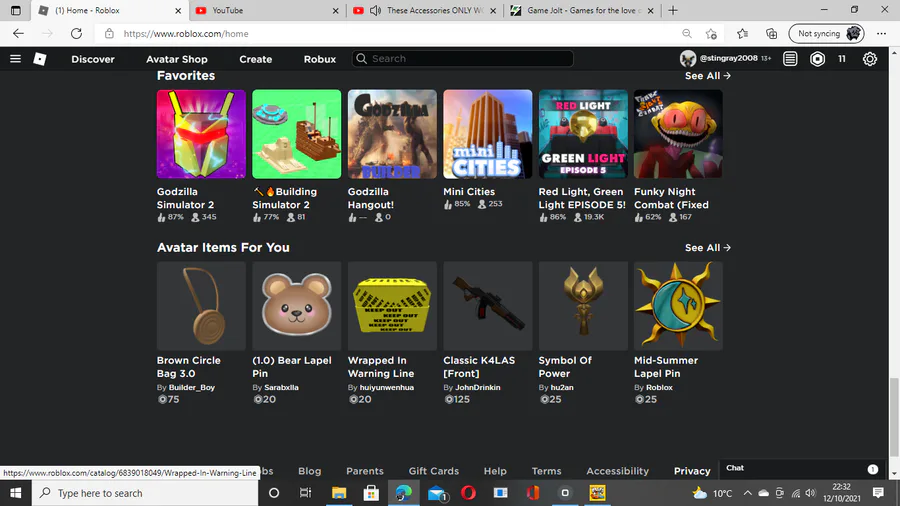
Task: Open Godzilla Hangout! game thumbnail
Action: point(392,134)
